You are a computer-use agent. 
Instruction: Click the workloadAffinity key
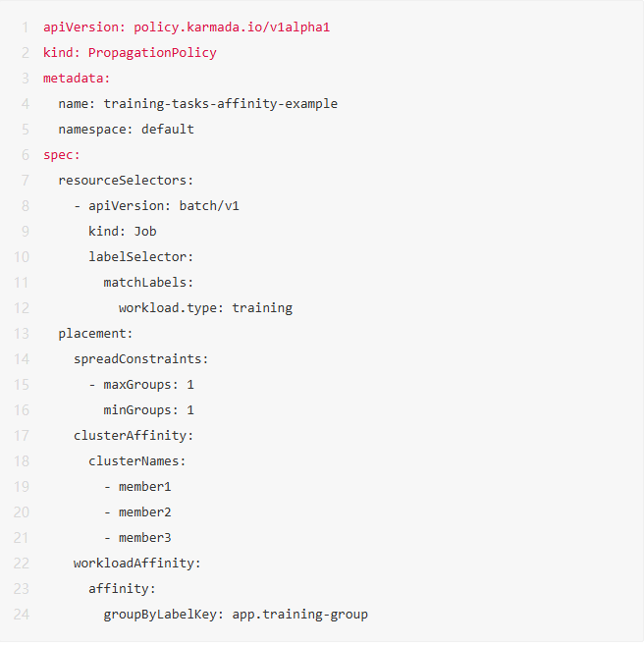[x=134, y=563]
